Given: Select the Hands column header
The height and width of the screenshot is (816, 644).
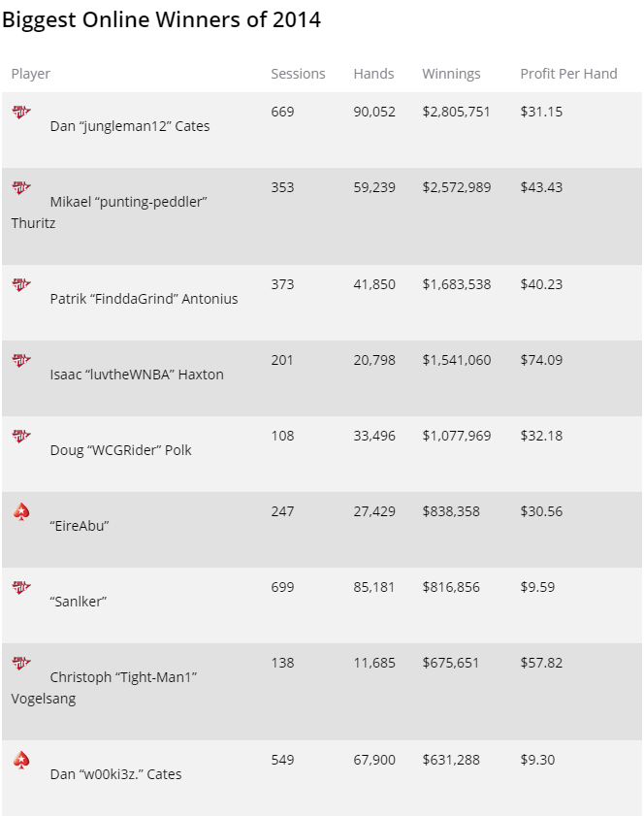Looking at the screenshot, I should coord(373,74).
